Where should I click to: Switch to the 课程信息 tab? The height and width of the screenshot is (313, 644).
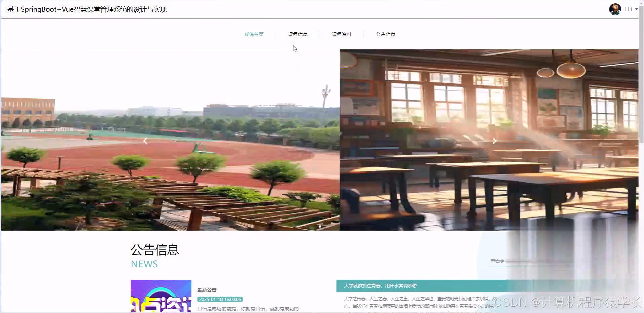pos(298,34)
